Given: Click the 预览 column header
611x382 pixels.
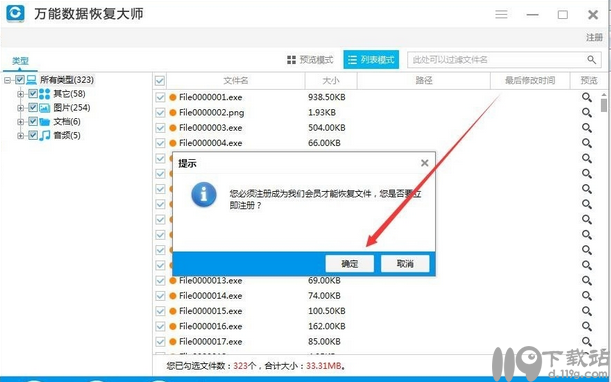Looking at the screenshot, I should 589,81.
